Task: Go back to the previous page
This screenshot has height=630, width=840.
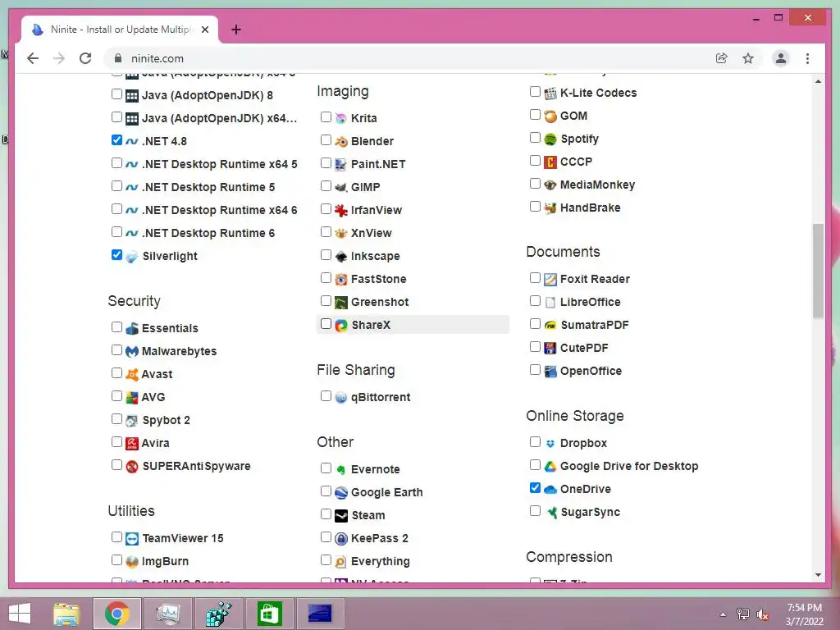Action: pos(33,58)
